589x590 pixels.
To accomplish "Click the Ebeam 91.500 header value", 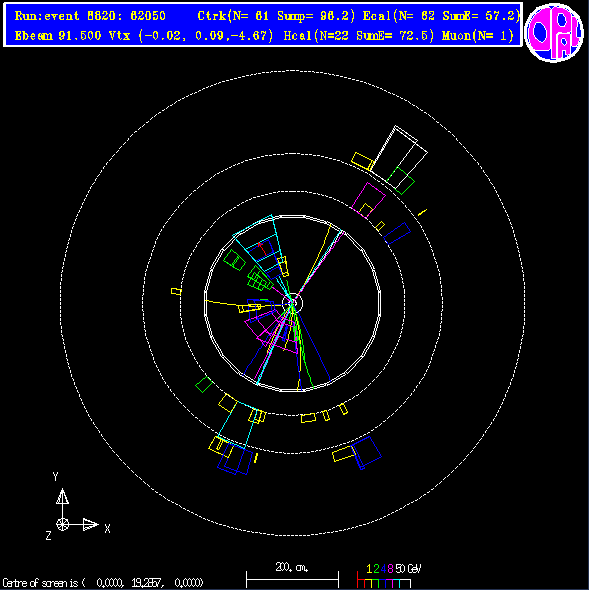I will click(58, 36).
